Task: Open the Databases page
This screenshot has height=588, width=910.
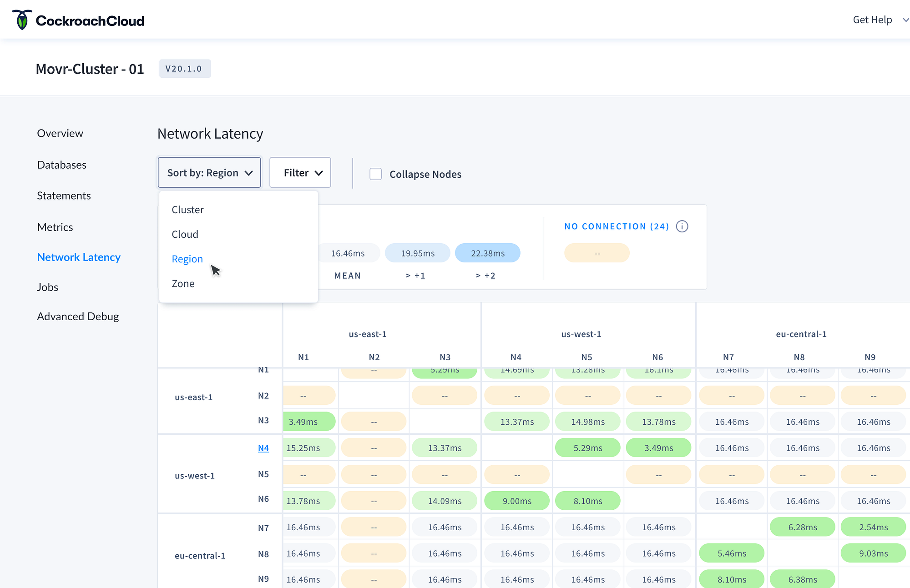Action: click(x=61, y=165)
